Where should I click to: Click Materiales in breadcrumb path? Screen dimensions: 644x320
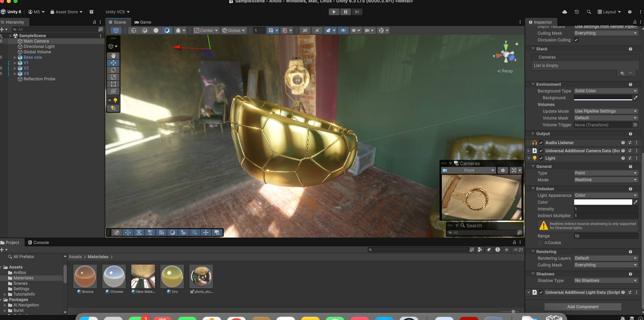point(98,257)
